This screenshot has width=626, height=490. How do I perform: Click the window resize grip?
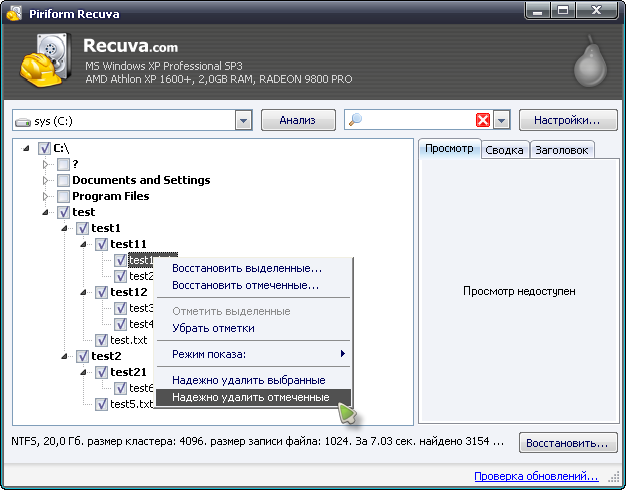click(613, 478)
